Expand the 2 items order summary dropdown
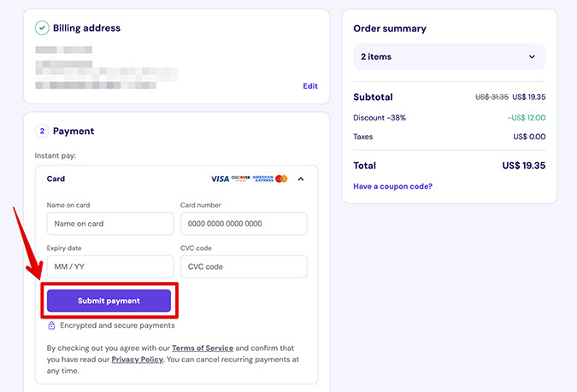This screenshot has height=392, width=577. coord(450,56)
